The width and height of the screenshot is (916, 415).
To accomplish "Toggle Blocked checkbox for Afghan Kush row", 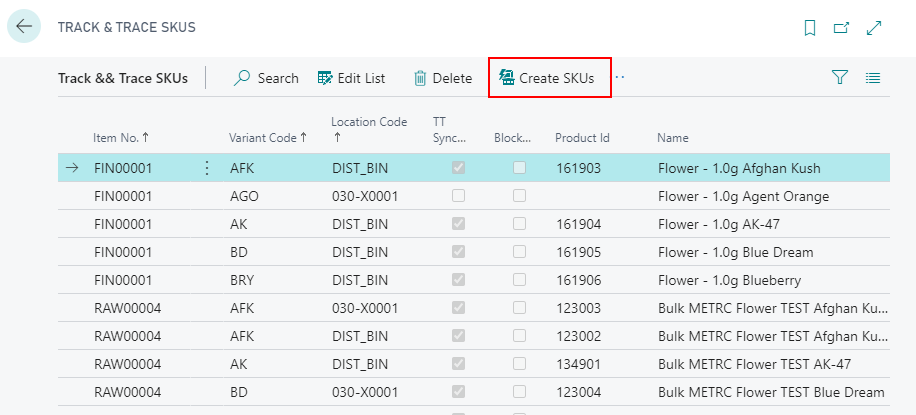I will pyautogui.click(x=519, y=168).
